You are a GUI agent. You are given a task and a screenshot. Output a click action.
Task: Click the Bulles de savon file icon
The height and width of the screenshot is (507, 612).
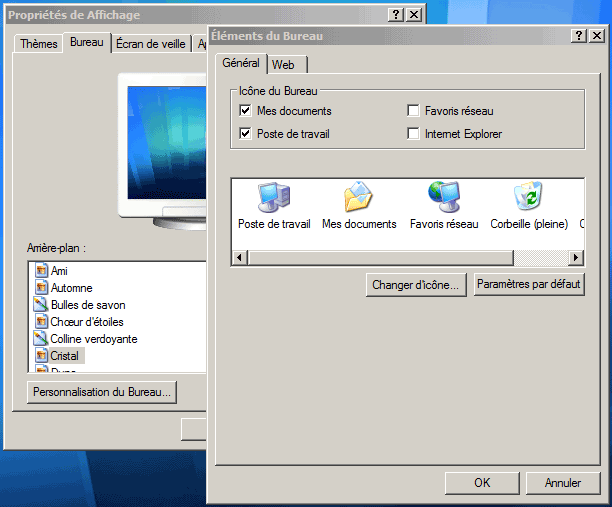tap(41, 304)
